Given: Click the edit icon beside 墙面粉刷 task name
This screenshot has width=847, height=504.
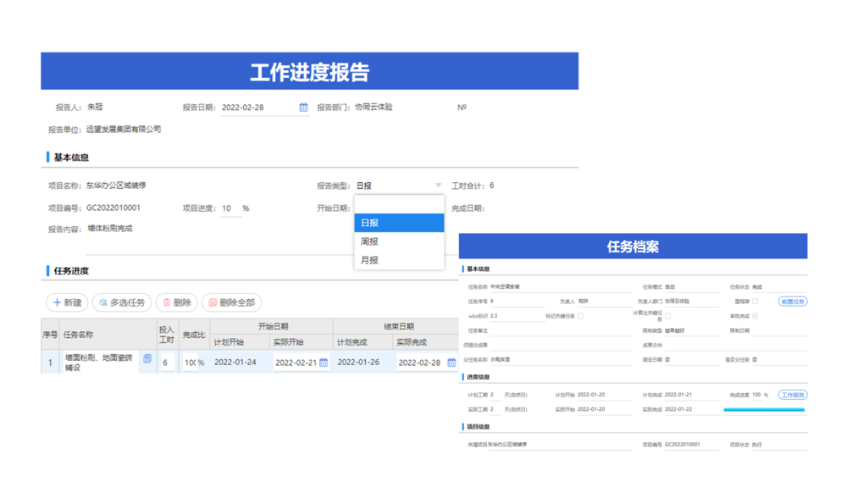Looking at the screenshot, I should click(x=147, y=359).
